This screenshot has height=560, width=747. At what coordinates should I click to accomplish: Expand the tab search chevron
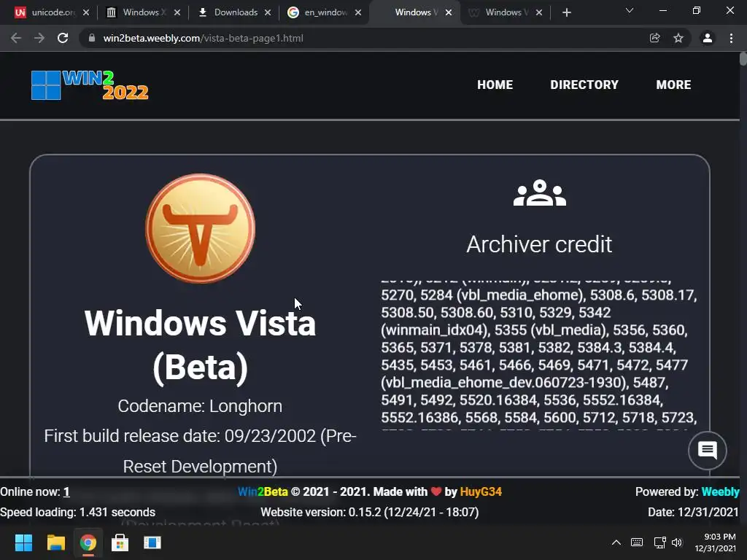coord(630,10)
